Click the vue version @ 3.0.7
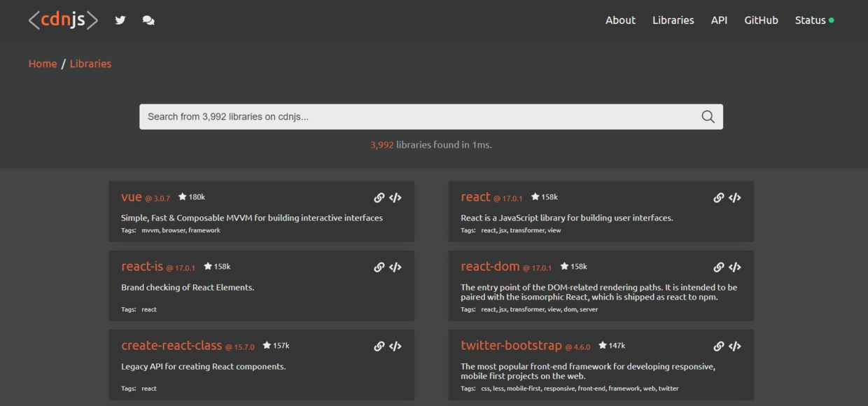This screenshot has height=406, width=868. 157,199
